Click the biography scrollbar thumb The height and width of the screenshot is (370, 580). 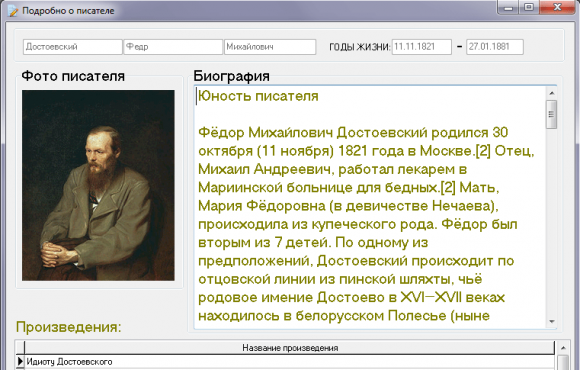point(552,114)
